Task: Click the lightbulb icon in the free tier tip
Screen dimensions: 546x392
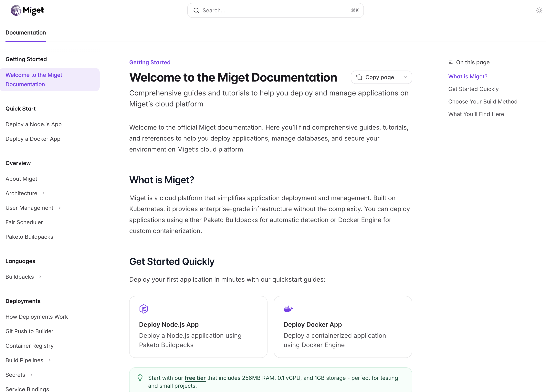Action: pyautogui.click(x=140, y=378)
